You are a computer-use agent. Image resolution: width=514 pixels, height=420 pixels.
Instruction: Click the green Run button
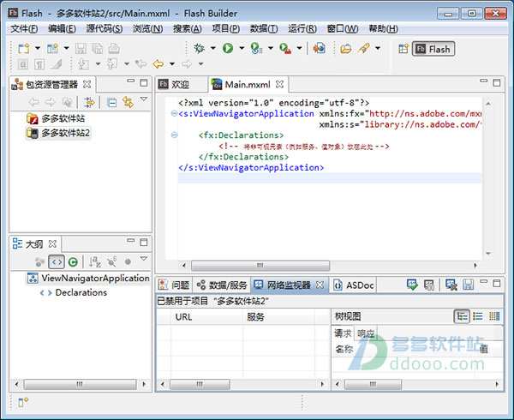[x=228, y=49]
